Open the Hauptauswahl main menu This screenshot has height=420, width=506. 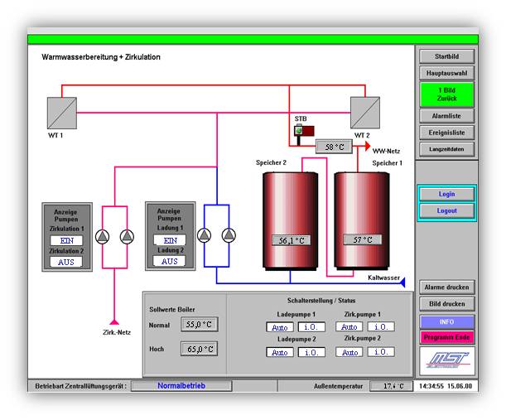446,73
